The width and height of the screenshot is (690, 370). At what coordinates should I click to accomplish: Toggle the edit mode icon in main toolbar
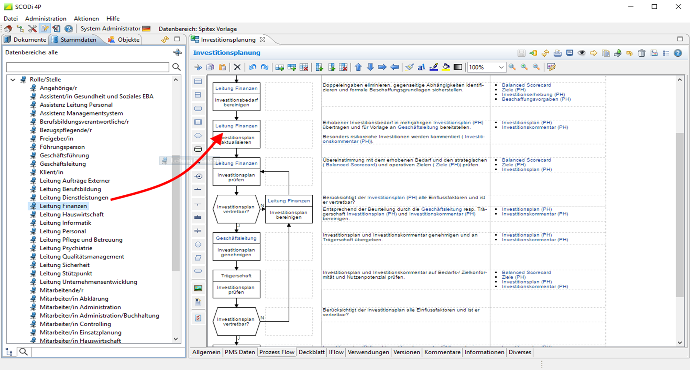[44, 29]
